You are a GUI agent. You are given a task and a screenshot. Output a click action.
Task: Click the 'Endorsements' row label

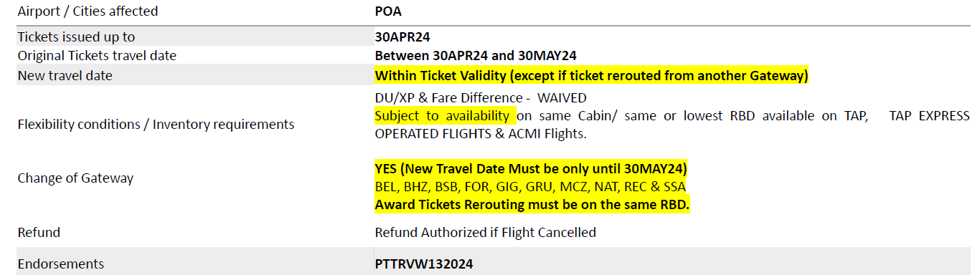coord(61,264)
